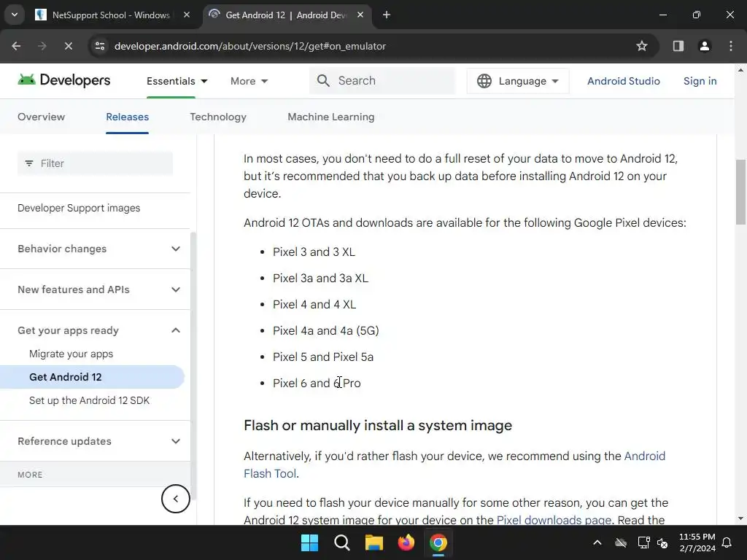This screenshot has width=747, height=560.
Task: Open the Technology tab
Action: [x=218, y=117]
